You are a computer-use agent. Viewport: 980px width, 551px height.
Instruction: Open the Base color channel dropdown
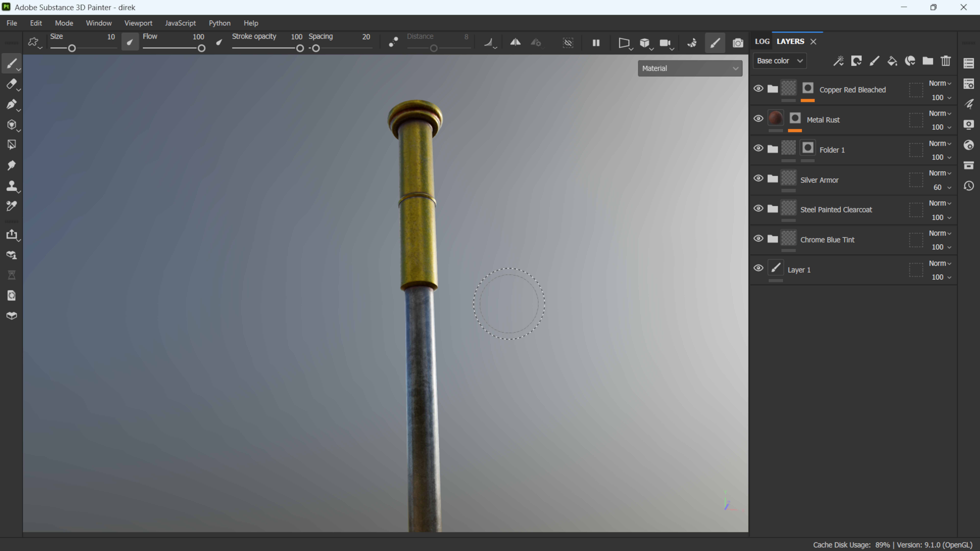(x=780, y=61)
